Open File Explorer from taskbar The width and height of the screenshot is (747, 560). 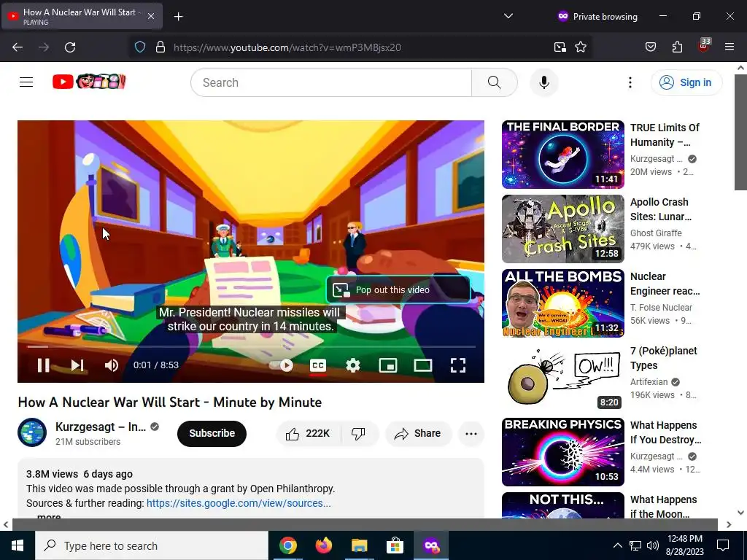click(x=359, y=545)
